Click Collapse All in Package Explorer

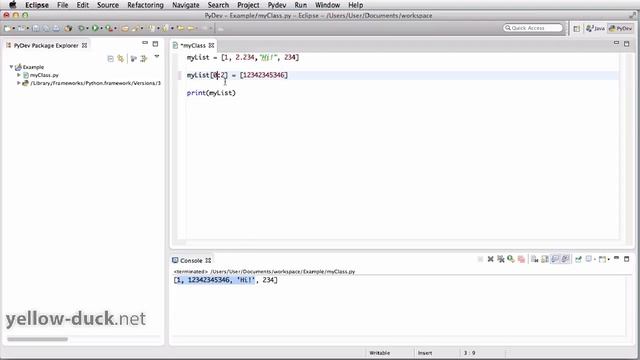coord(110,59)
